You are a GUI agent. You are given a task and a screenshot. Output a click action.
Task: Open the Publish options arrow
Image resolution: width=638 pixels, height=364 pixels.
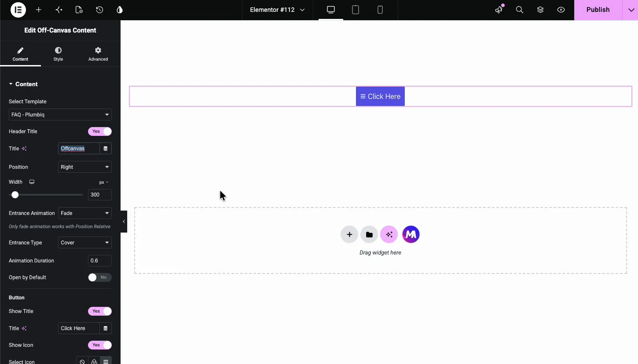631,10
